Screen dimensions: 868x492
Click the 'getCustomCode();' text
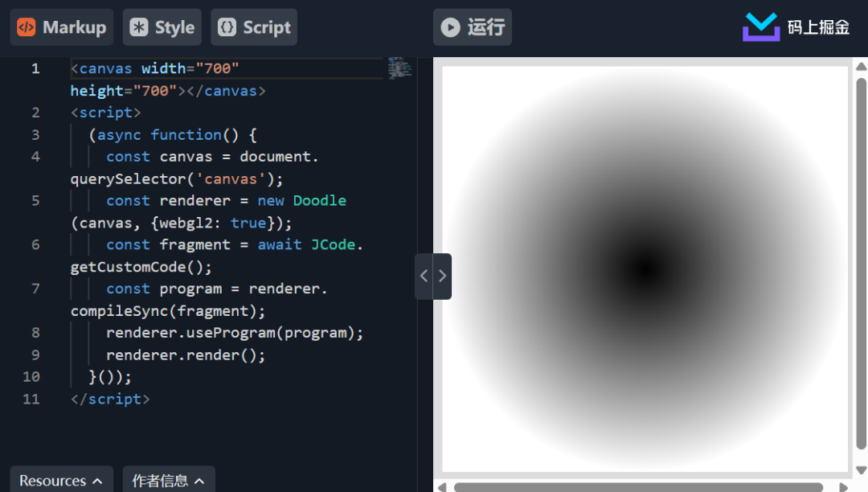pos(141,268)
